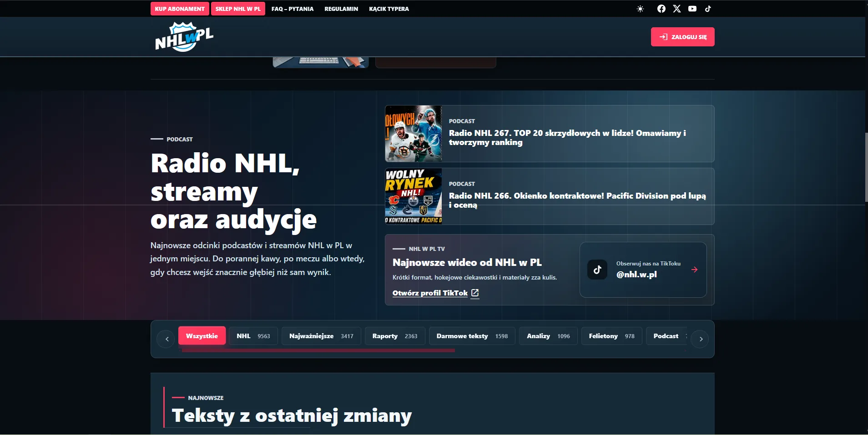868x435 pixels.
Task: Select the Podcast category tab
Action: click(666, 336)
